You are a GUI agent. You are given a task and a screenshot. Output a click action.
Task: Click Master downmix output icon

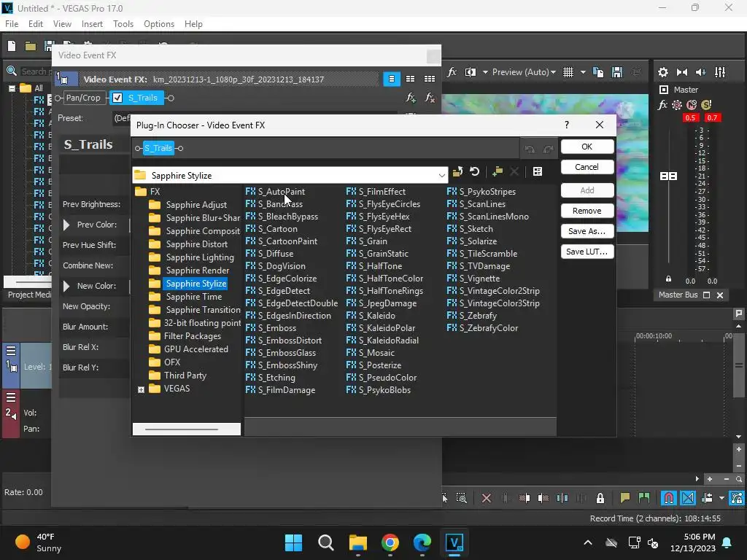pos(682,72)
